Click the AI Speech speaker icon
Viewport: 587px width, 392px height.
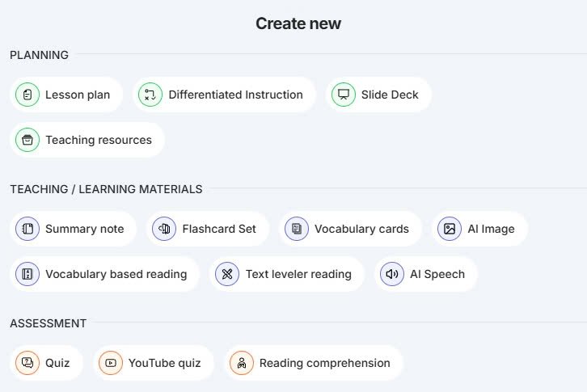tap(392, 274)
